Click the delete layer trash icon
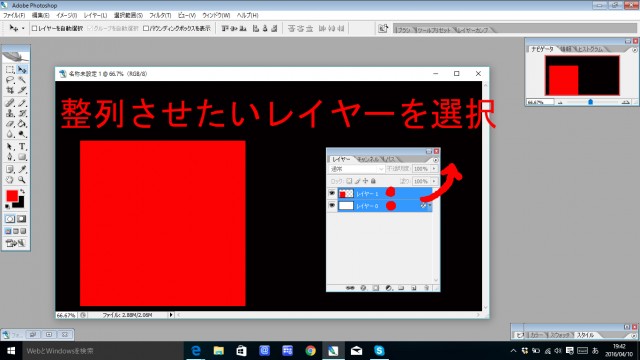 click(x=427, y=288)
